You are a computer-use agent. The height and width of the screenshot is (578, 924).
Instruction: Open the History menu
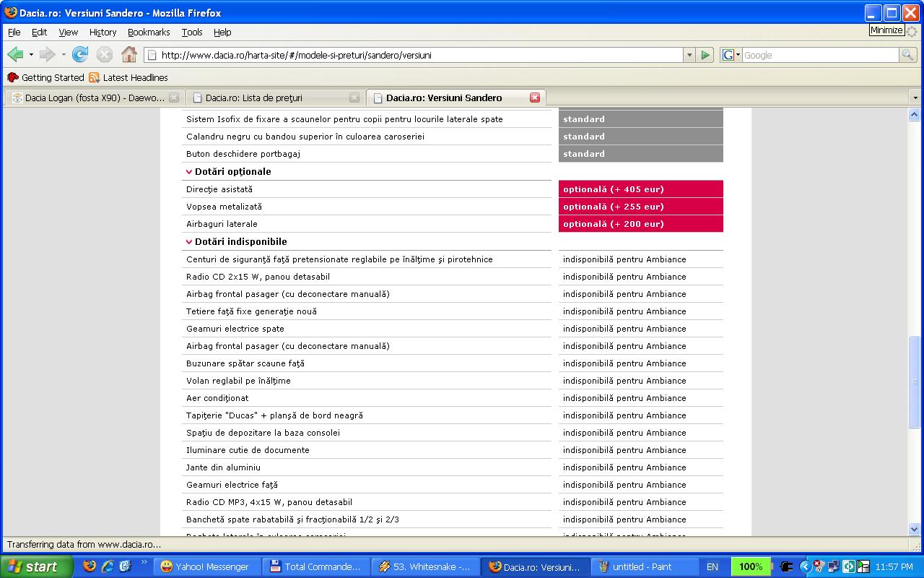coord(103,32)
